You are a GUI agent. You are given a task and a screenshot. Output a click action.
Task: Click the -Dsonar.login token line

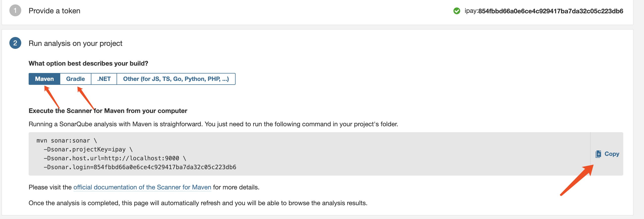coord(140,167)
